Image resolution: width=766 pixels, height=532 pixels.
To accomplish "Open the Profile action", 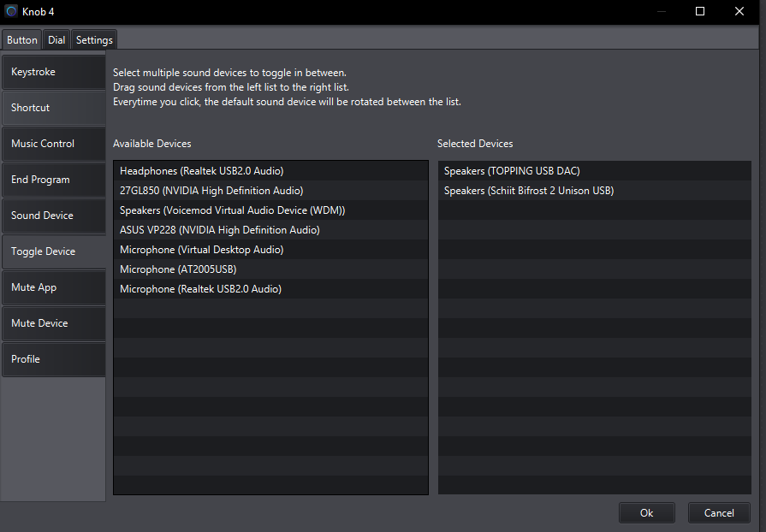I will pyautogui.click(x=53, y=359).
